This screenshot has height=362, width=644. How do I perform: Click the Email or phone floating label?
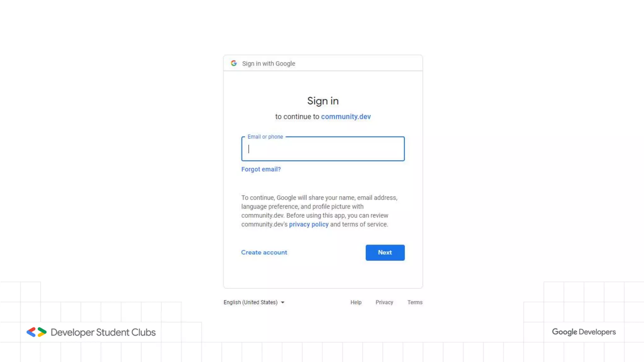(265, 137)
